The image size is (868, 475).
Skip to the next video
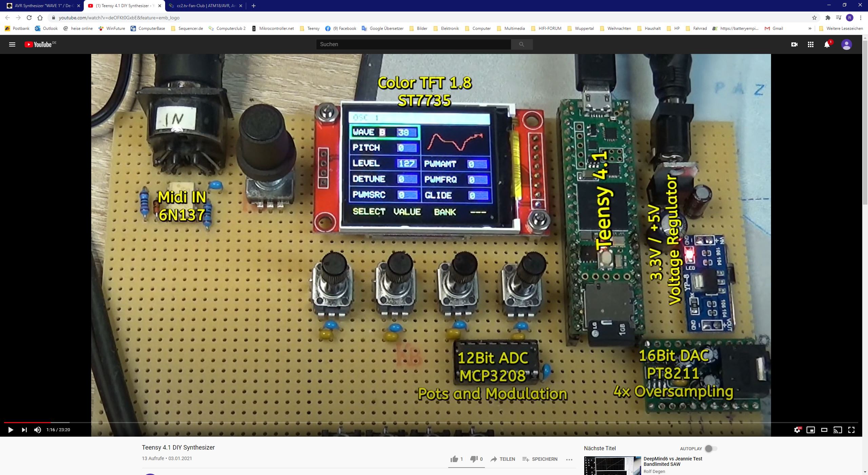24,430
